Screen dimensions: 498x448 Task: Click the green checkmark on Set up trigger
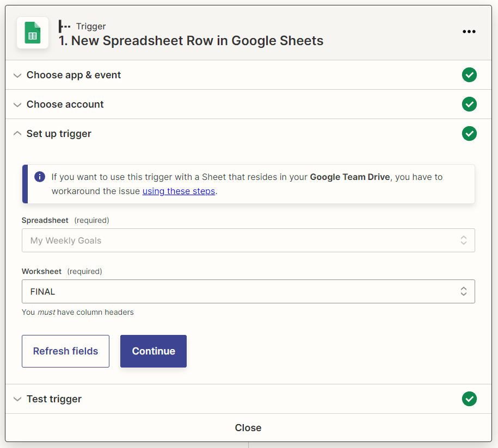469,133
